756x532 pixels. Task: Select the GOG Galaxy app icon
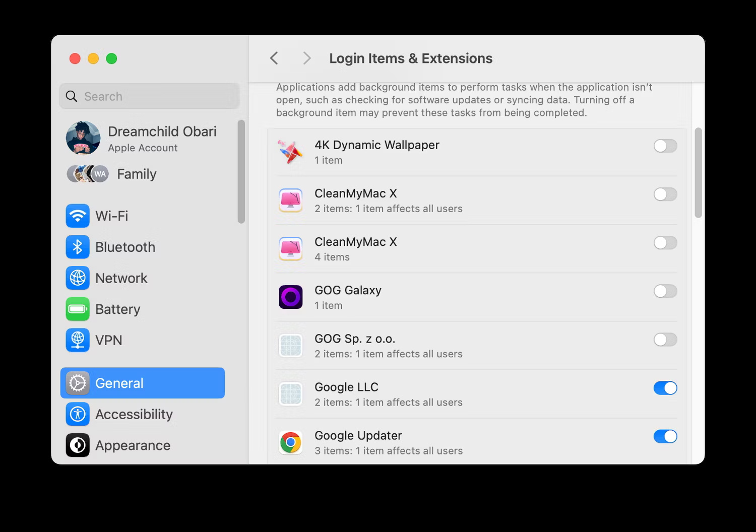[x=290, y=297]
